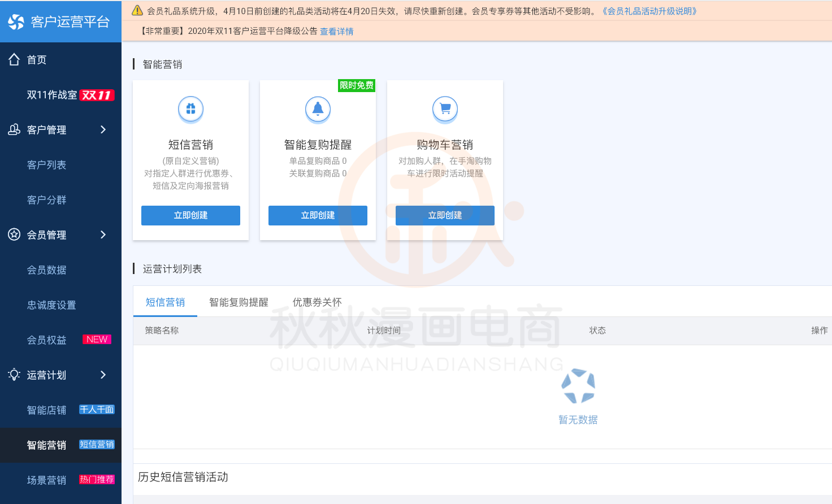Switch to the 智能复购提醒 tab
The image size is (832, 504).
pos(239,302)
